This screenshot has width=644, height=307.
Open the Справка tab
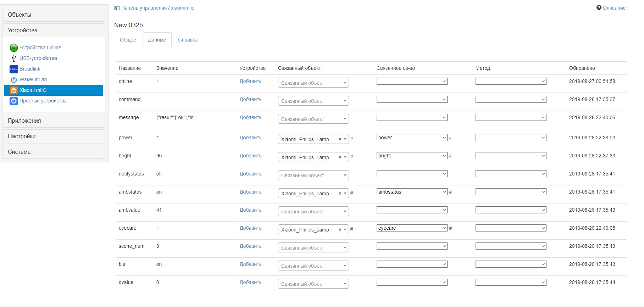tap(188, 40)
